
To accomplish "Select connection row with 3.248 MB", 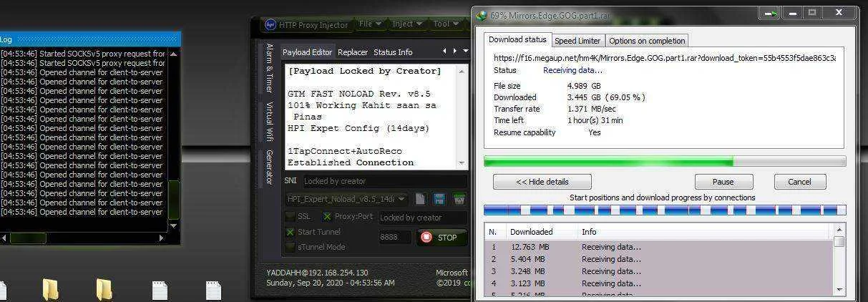I will [659, 271].
